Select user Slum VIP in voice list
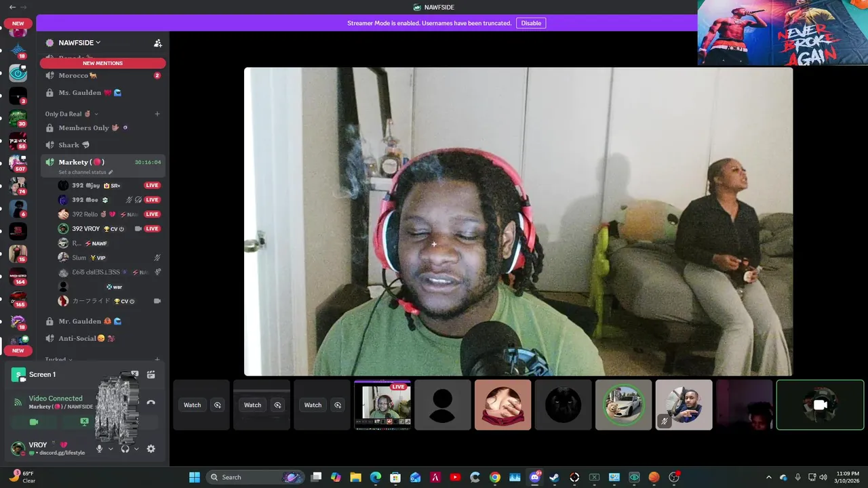 109,258
